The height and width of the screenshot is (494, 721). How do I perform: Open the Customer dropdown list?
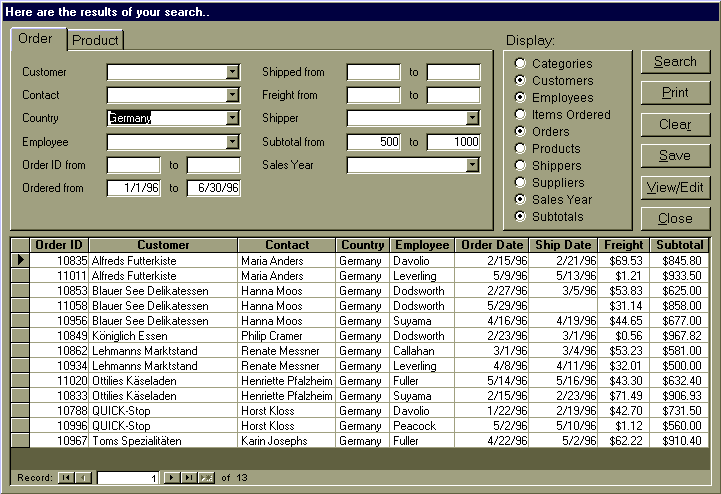pyautogui.click(x=233, y=72)
